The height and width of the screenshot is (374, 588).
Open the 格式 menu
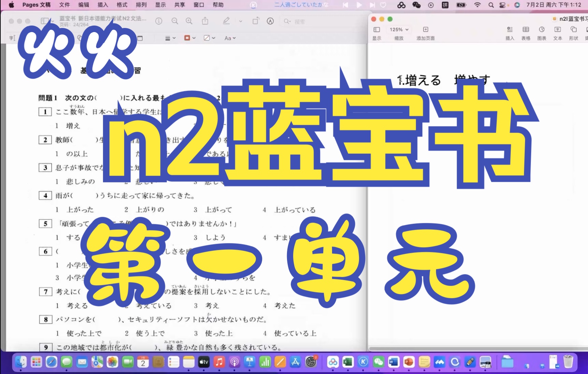click(122, 5)
